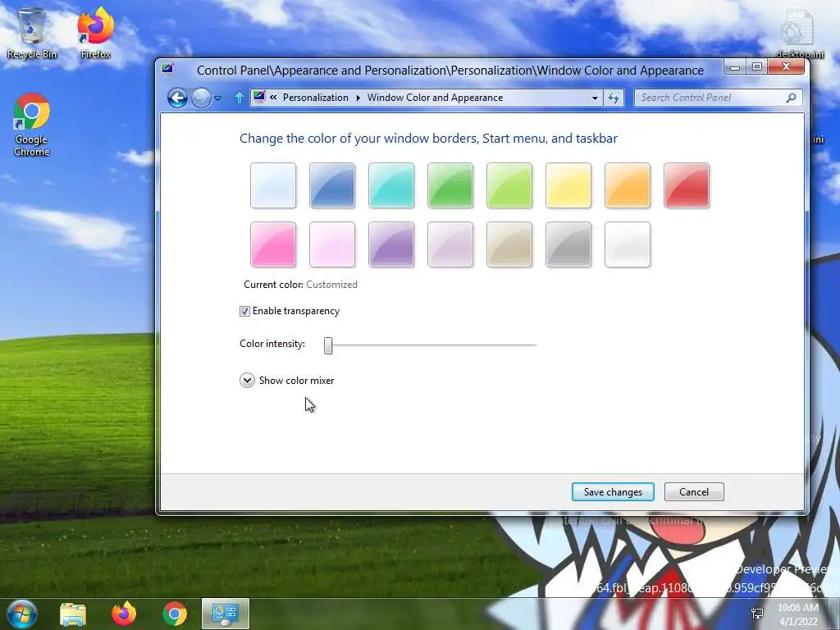
Task: Pick the pale Lavender color swatch
Action: click(450, 244)
